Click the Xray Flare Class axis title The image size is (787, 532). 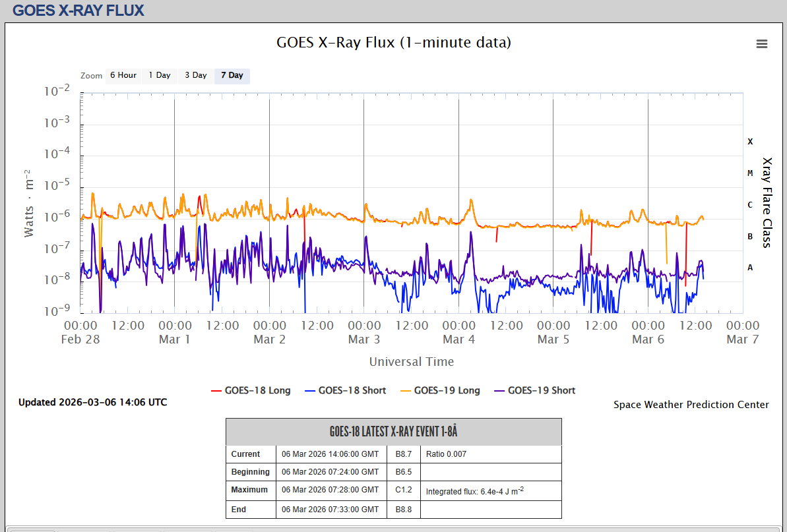[767, 202]
